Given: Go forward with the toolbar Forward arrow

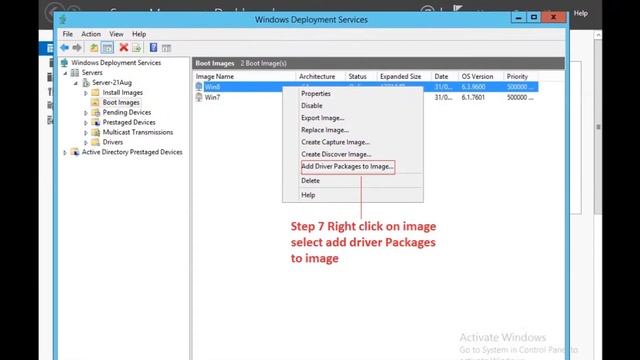Looking at the screenshot, I should click(77, 48).
